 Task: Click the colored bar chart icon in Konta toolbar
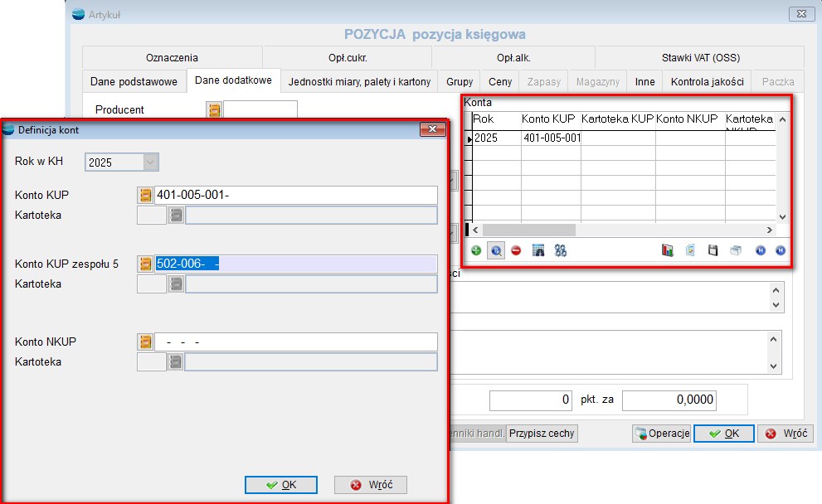tap(668, 250)
